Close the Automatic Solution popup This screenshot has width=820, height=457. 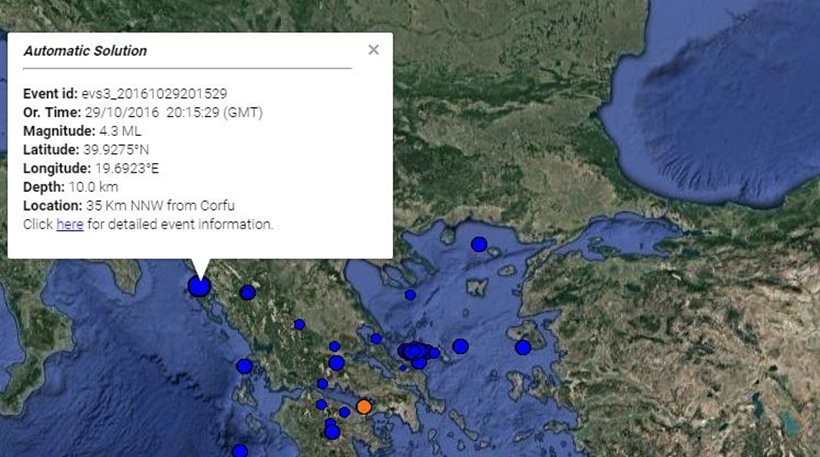373,50
